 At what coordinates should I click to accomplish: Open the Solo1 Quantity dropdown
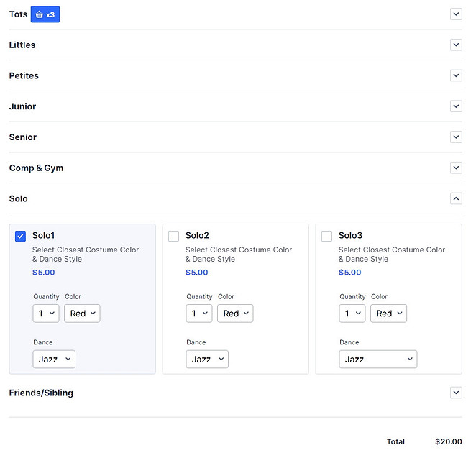(46, 314)
